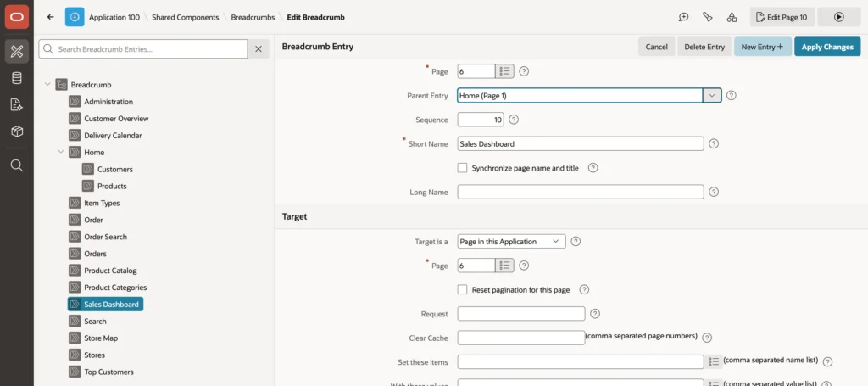Select Top Customers tree entry
This screenshot has height=386, width=868.
(108, 372)
